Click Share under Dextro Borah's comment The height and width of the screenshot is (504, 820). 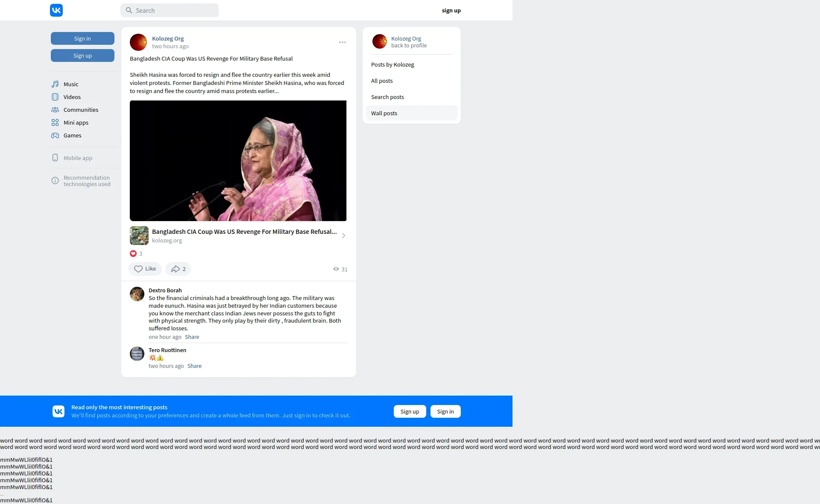click(192, 337)
